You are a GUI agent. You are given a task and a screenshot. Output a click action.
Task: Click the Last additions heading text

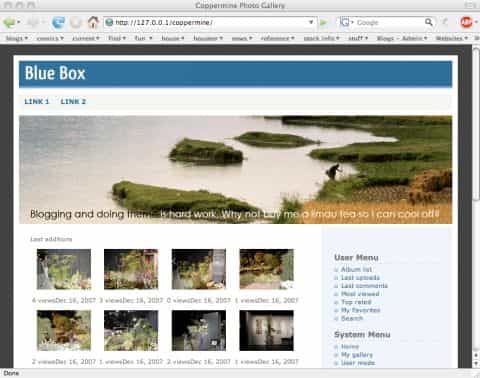[x=51, y=239]
